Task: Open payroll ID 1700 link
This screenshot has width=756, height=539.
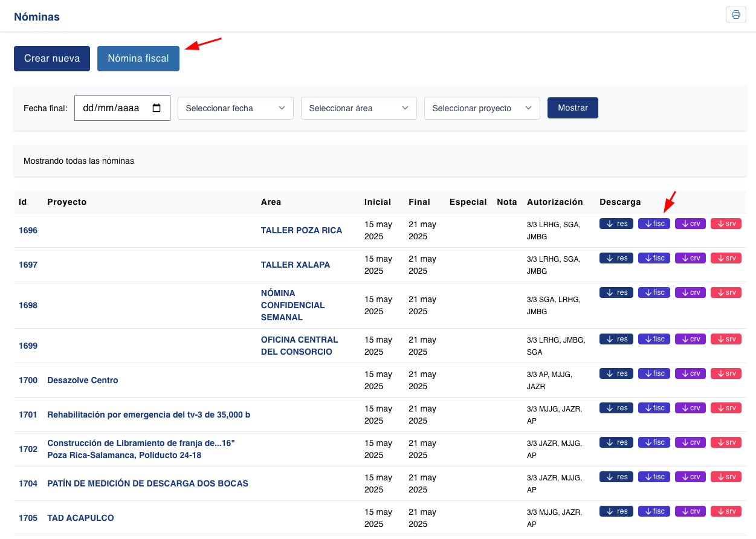Action: pyautogui.click(x=28, y=380)
